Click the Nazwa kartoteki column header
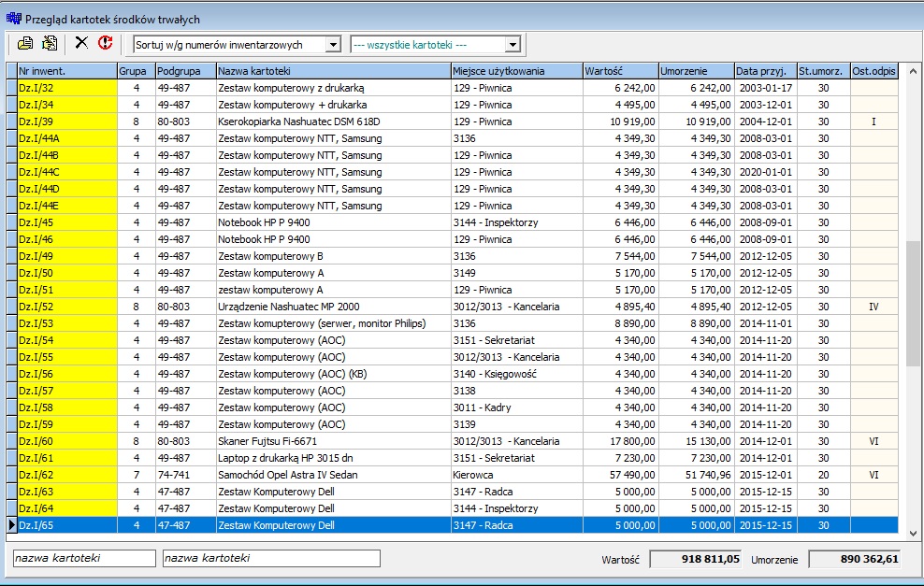The width and height of the screenshot is (924, 586). [334, 71]
